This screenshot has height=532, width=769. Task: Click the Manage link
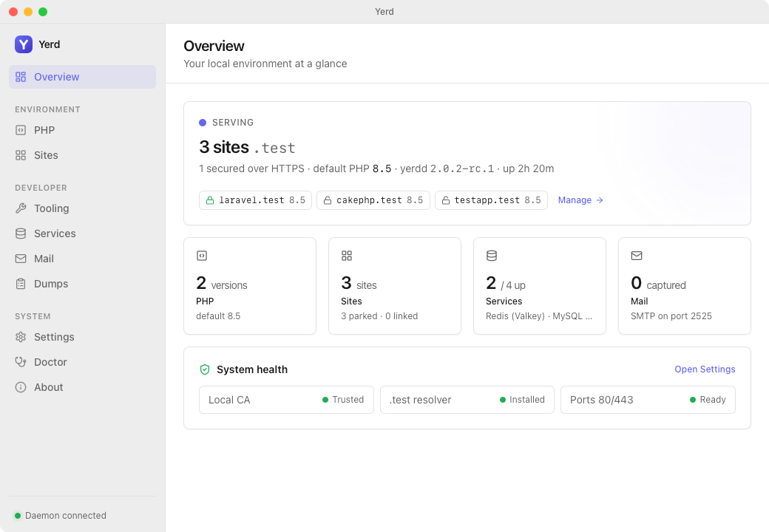[x=580, y=200]
